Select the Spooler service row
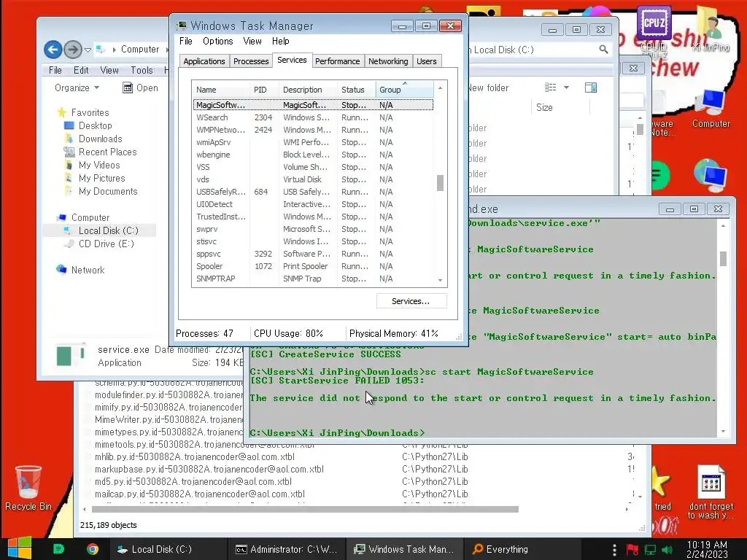747x560 pixels. (x=313, y=266)
